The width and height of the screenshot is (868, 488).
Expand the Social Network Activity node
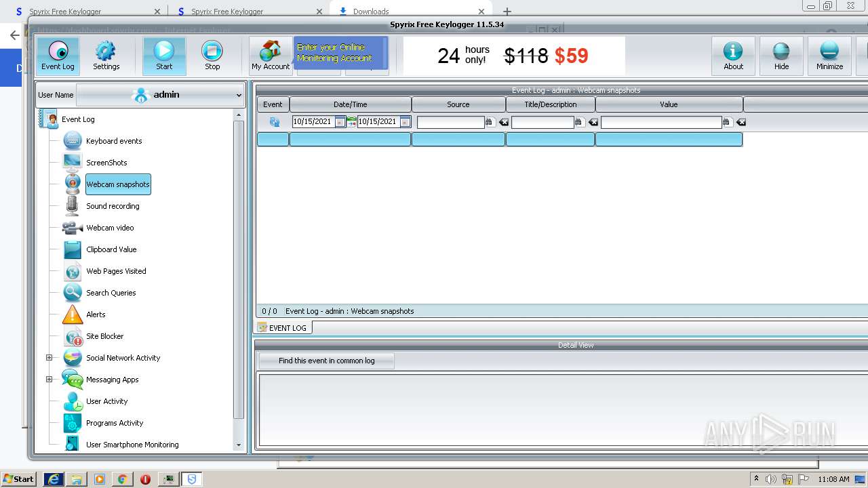click(x=49, y=358)
